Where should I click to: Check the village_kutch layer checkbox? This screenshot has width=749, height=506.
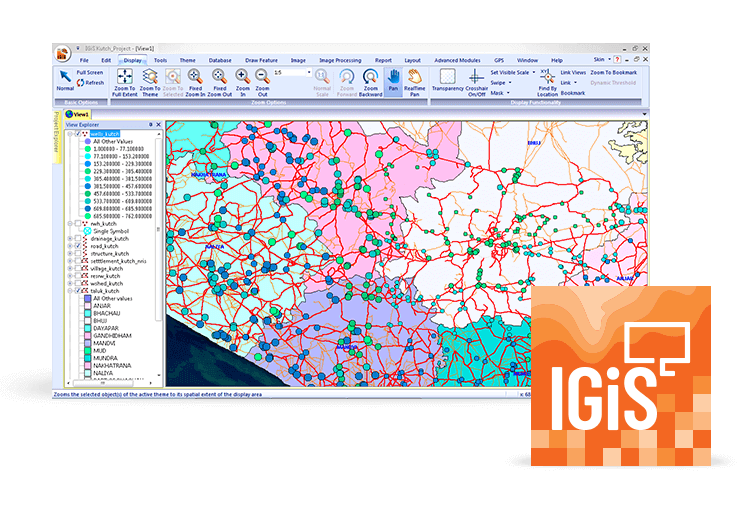[x=78, y=269]
